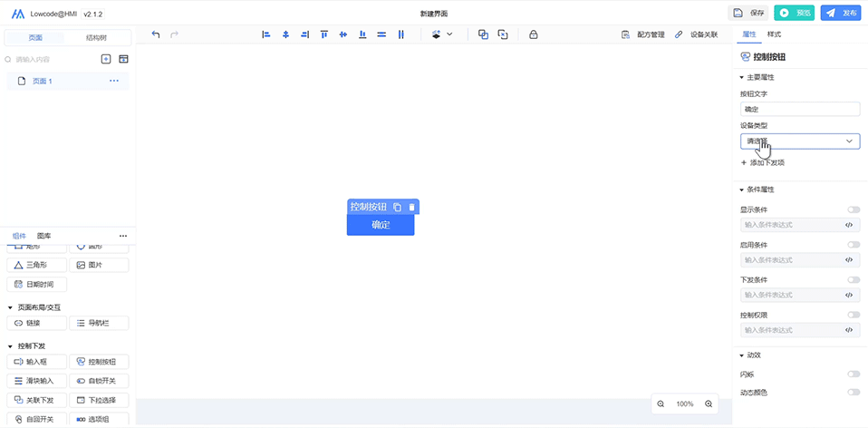Enable the 闪烁 effect switch
Screen dimensions: 868x428
point(854,374)
